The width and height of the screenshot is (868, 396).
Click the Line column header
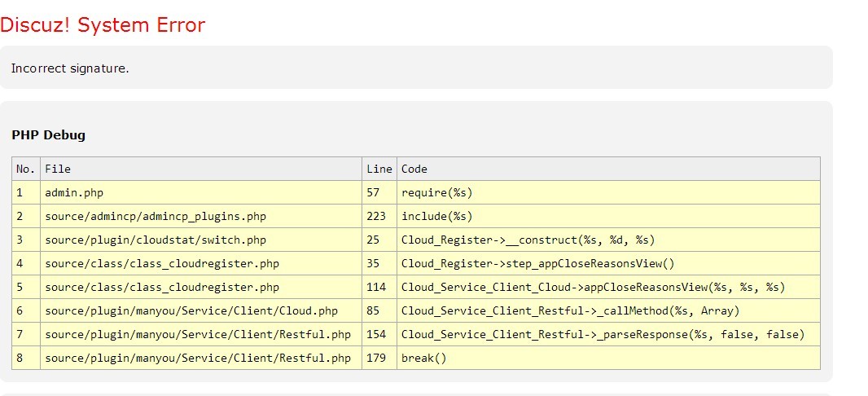pyautogui.click(x=379, y=169)
